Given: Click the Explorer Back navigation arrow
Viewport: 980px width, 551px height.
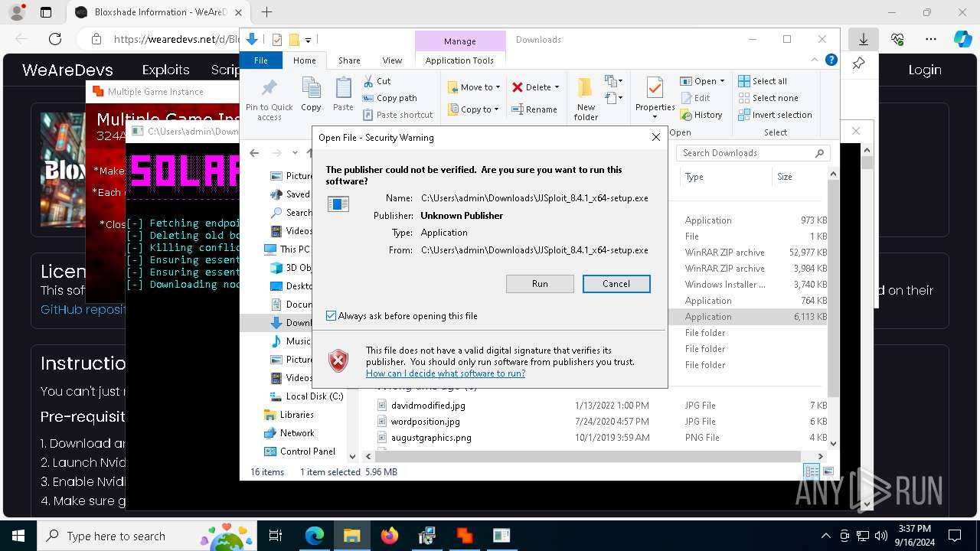Looking at the screenshot, I should pyautogui.click(x=254, y=153).
